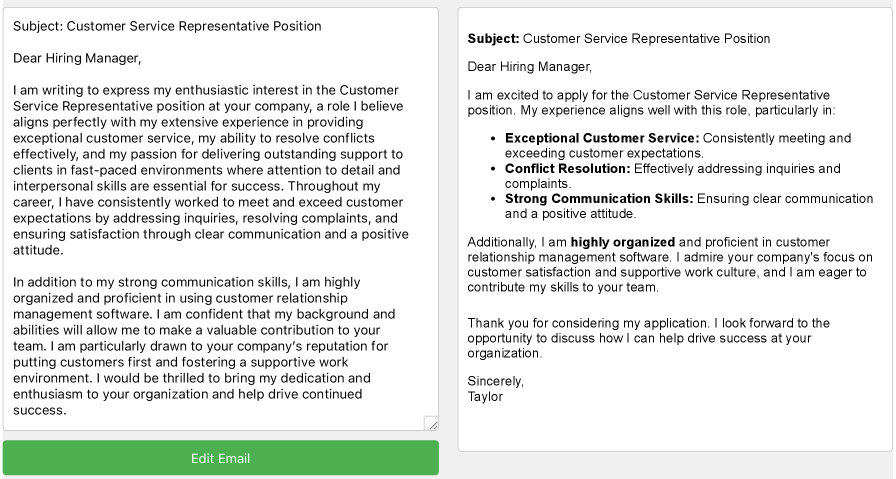
Task: Click "Exceptional Customer Service:" bullet heading
Action: [601, 138]
